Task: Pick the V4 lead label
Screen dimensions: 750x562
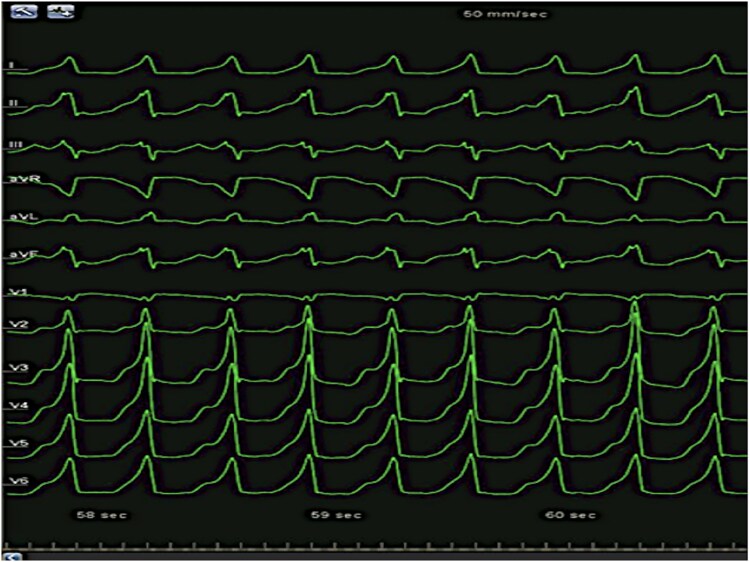Action: (15, 405)
